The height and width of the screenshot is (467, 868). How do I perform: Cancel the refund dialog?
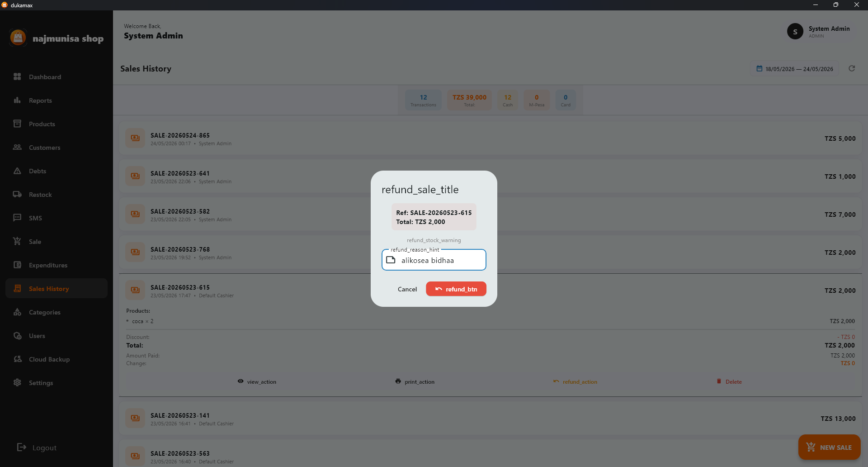point(407,289)
